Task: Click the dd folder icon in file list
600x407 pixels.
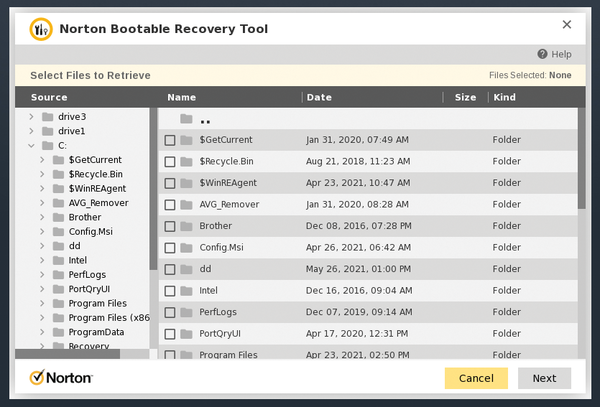Action: [x=186, y=269]
